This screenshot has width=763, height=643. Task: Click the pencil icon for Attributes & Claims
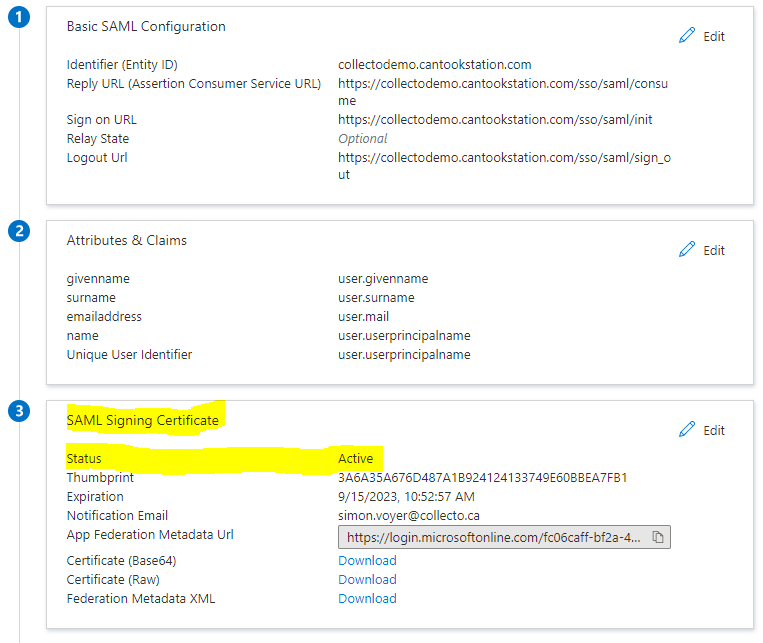tap(687, 249)
